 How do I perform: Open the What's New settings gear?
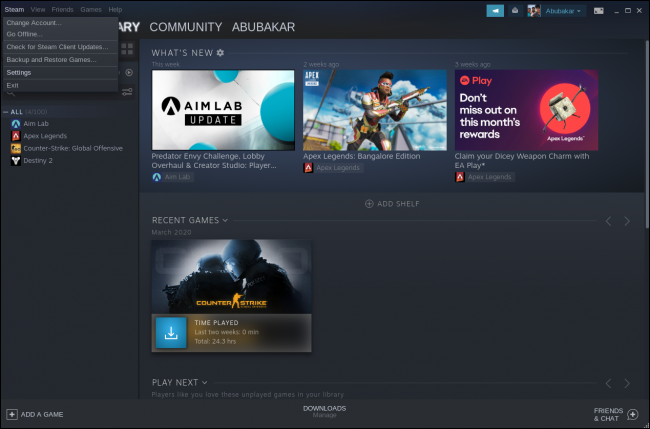220,53
